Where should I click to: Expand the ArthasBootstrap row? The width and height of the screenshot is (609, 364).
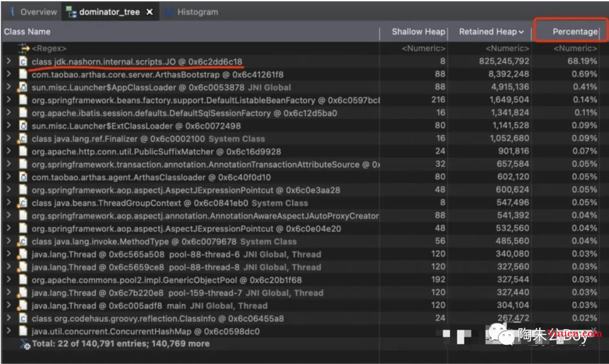point(8,74)
